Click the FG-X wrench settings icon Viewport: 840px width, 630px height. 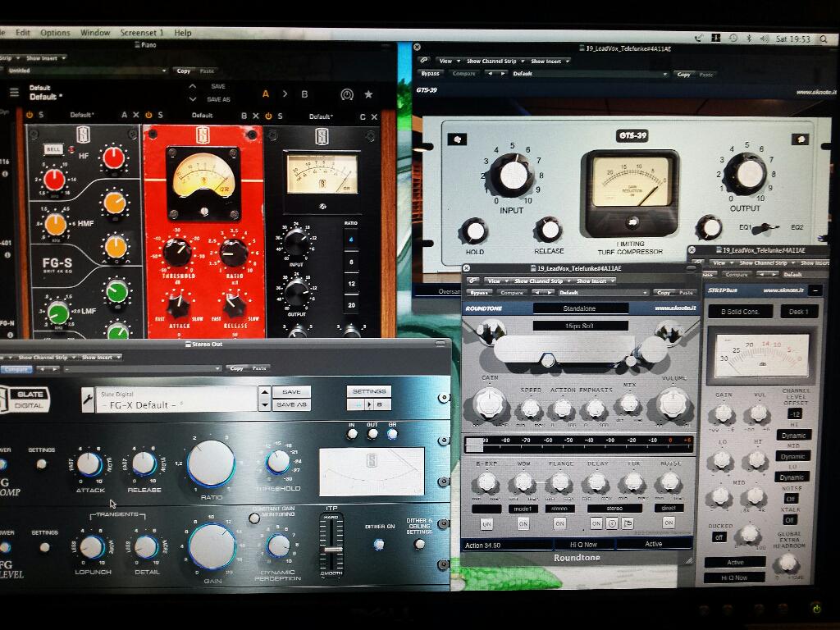pyautogui.click(x=88, y=399)
